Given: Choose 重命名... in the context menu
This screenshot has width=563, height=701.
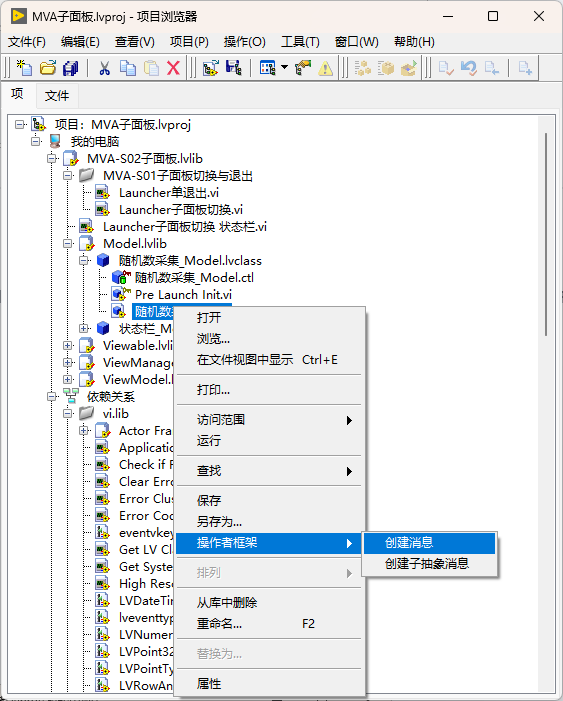Looking at the screenshot, I should (x=269, y=623).
